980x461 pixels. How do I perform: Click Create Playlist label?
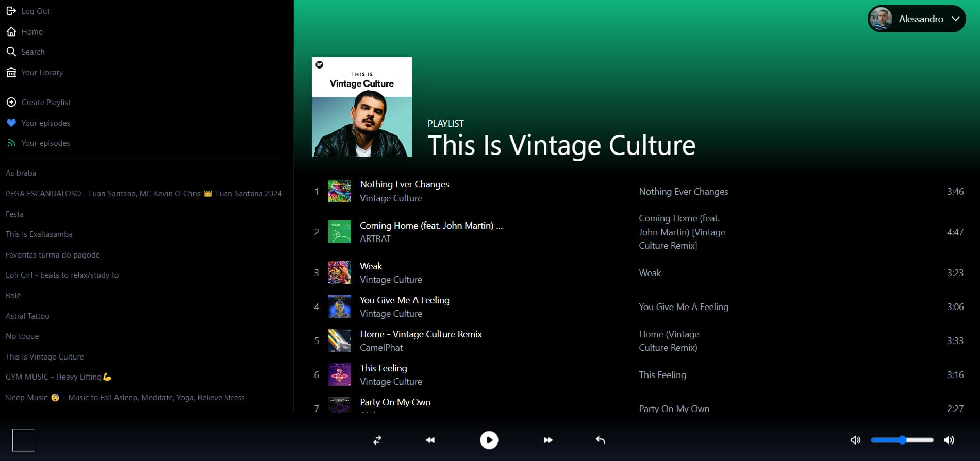(x=46, y=103)
